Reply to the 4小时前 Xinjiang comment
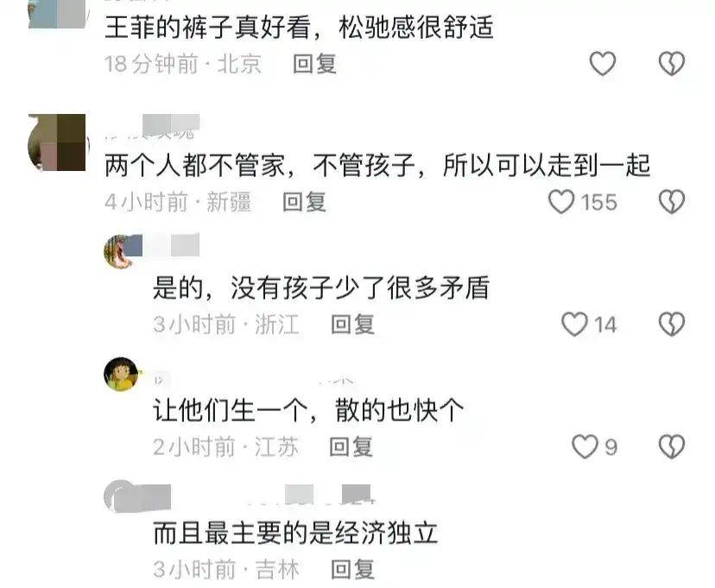 (x=304, y=202)
